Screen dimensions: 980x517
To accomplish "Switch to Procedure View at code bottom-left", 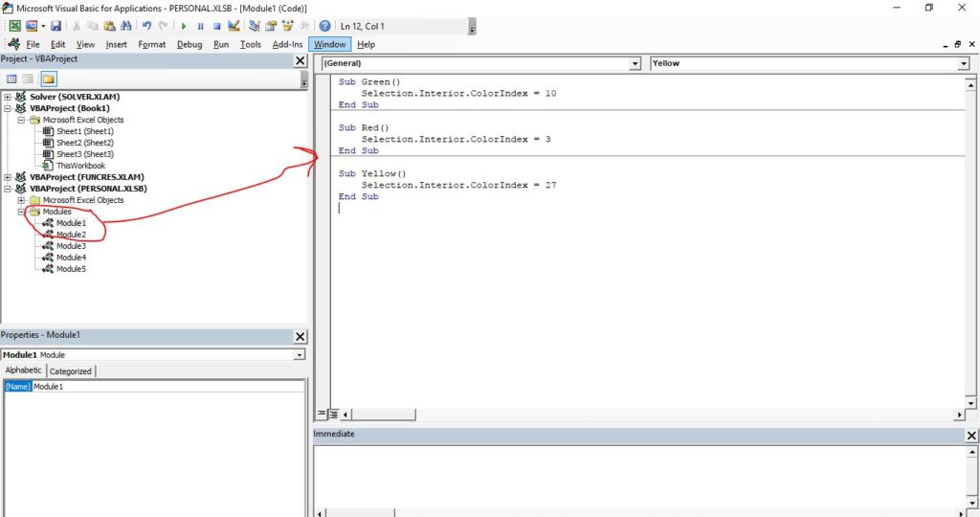I will (x=322, y=415).
